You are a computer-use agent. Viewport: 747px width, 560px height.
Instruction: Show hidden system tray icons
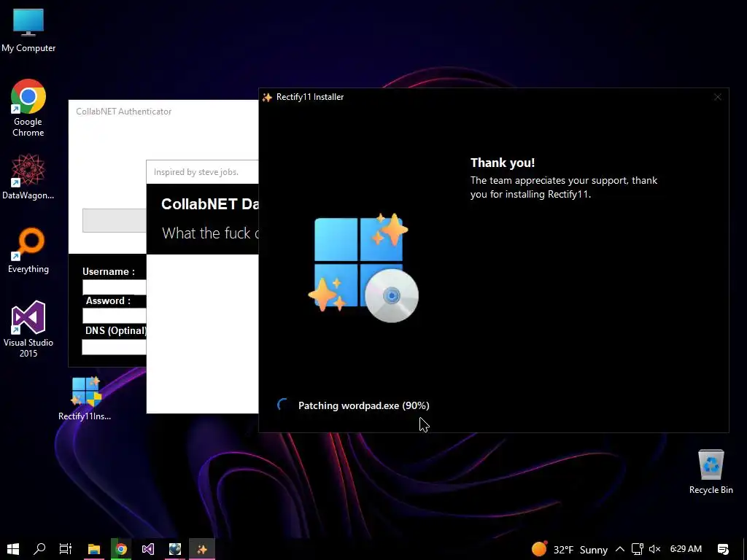(x=620, y=550)
